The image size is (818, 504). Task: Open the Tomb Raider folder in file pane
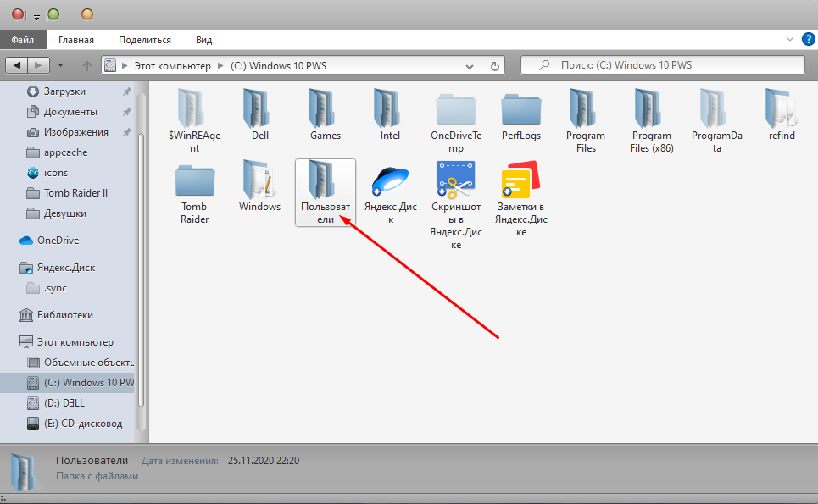point(195,180)
